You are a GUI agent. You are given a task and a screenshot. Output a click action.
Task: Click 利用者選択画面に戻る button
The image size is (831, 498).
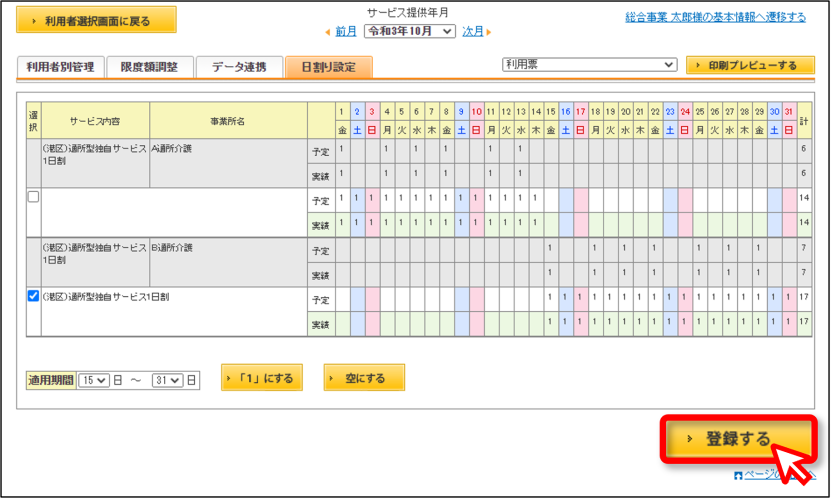coord(96,20)
